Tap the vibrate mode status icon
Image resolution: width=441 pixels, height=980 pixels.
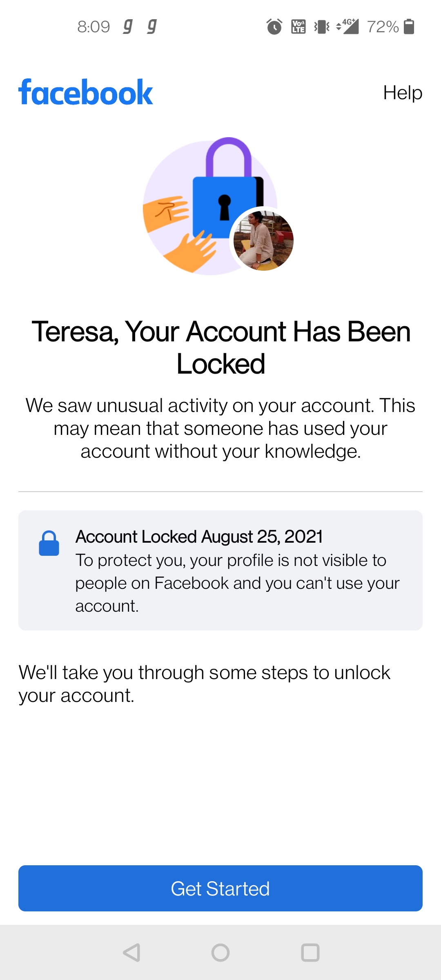tap(322, 27)
